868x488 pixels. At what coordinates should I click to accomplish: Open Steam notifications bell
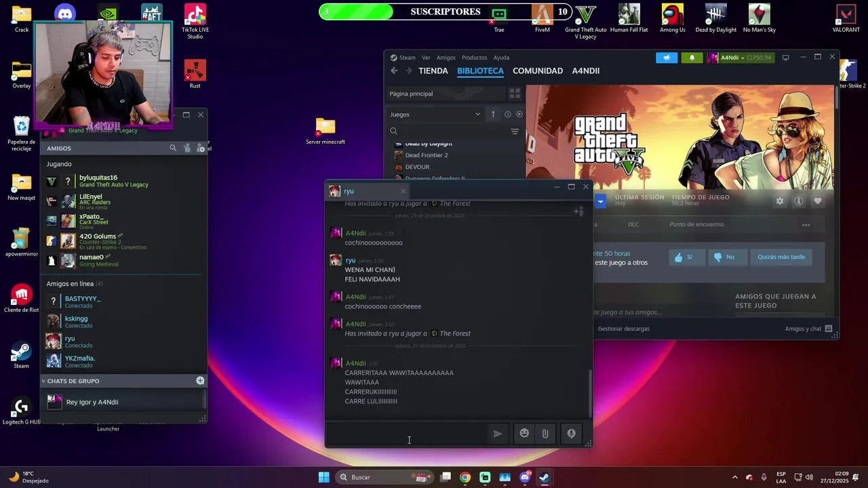[x=692, y=58]
